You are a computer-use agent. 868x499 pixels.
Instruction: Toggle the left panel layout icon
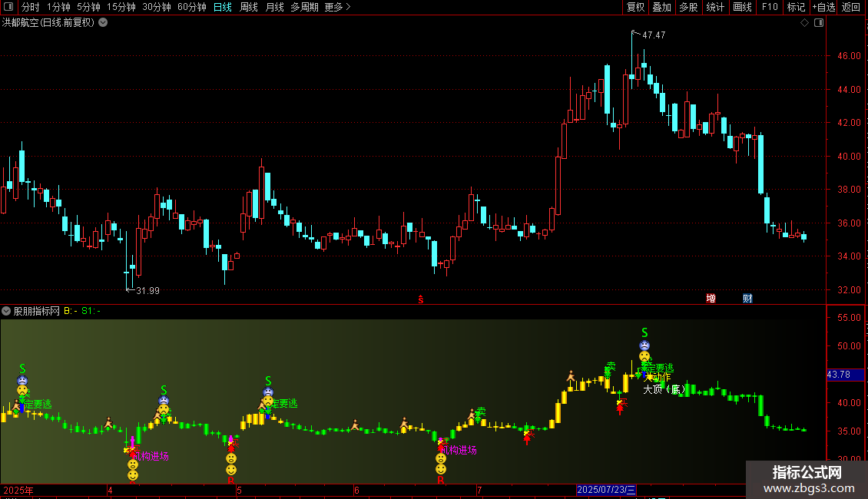[x=8, y=7]
